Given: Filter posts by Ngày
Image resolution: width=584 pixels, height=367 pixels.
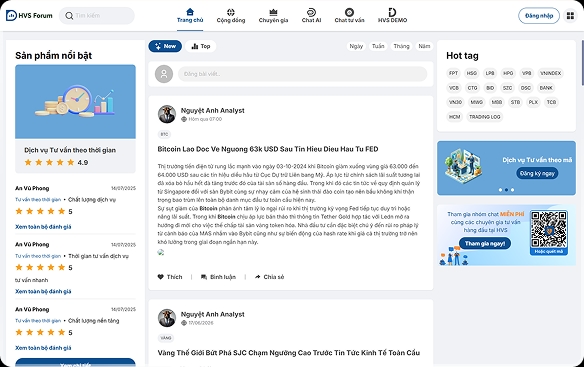Looking at the screenshot, I should point(356,46).
